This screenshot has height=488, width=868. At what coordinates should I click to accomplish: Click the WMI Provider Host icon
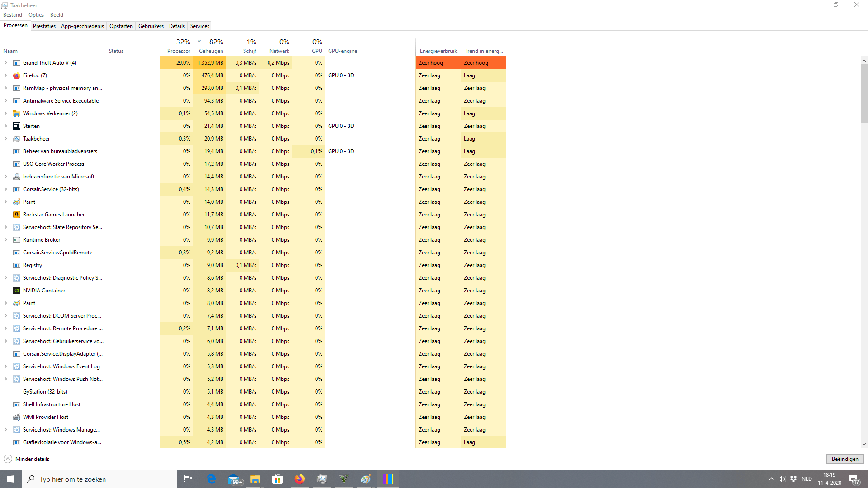coord(17,417)
